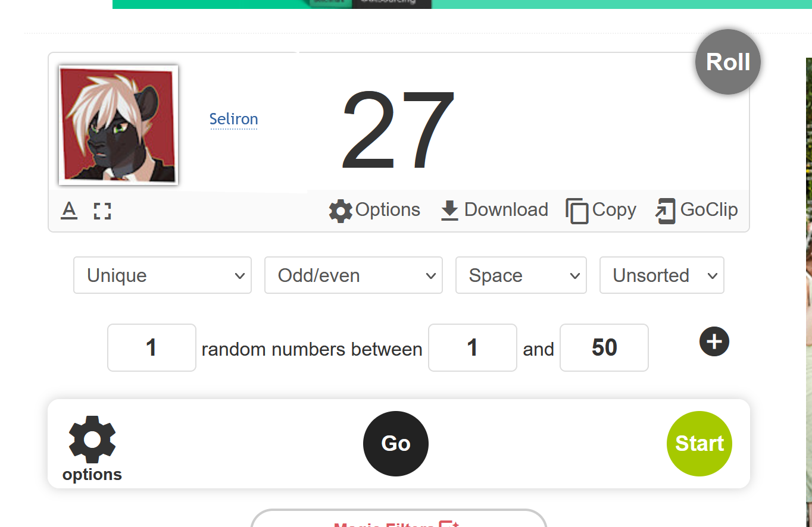Click the black Go button
This screenshot has width=812, height=527.
pos(396,444)
